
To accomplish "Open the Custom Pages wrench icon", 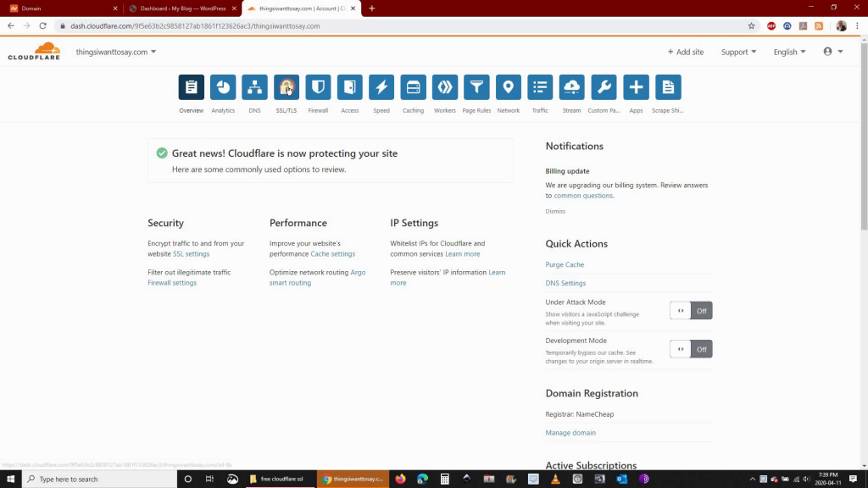I will pos(604,87).
